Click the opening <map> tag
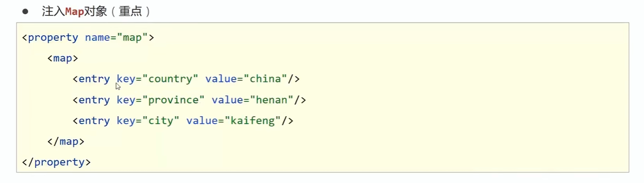Screen dimensions: 644x183 click(62, 58)
